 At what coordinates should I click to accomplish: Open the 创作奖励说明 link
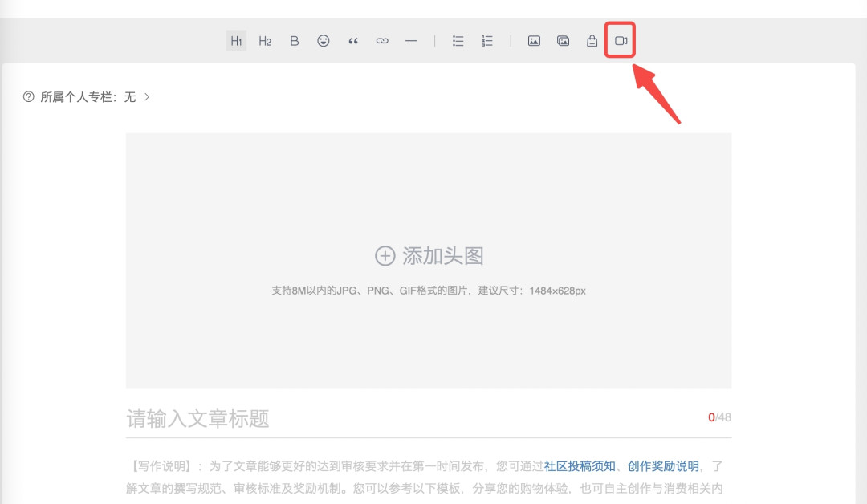pyautogui.click(x=663, y=466)
